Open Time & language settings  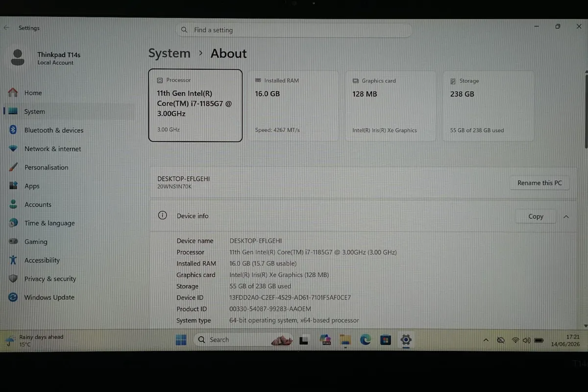click(x=69, y=223)
